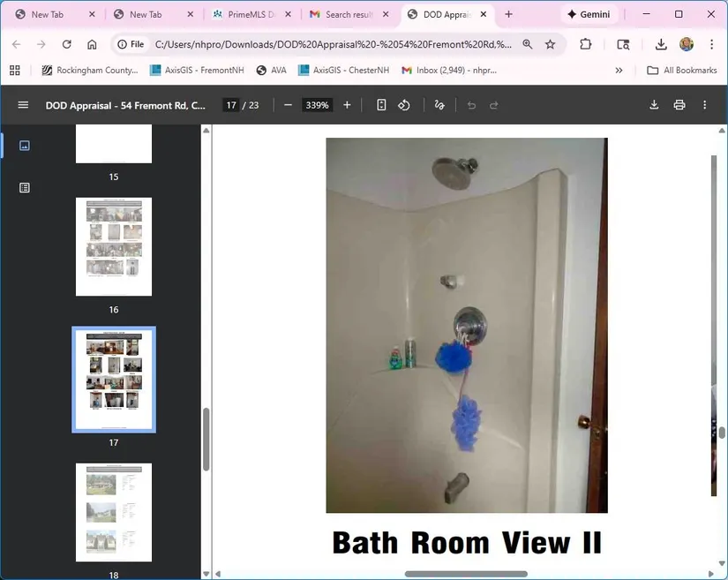Print the PDF document
Screen dimensions: 728x580
pyautogui.click(x=679, y=105)
